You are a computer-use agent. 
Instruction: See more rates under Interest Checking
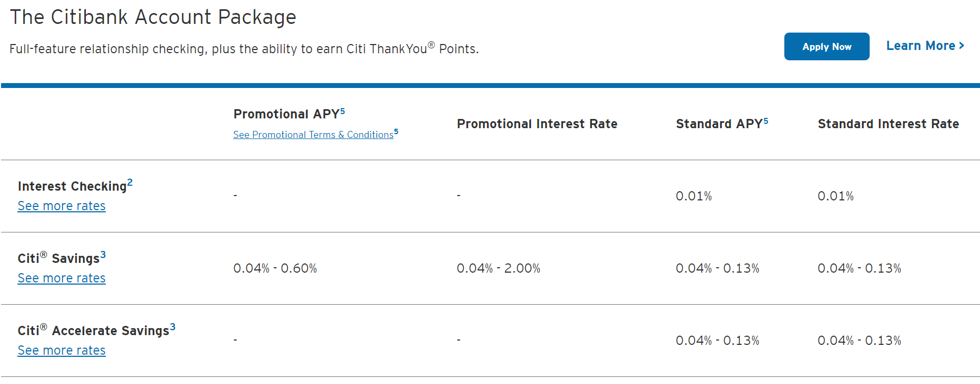coord(61,206)
